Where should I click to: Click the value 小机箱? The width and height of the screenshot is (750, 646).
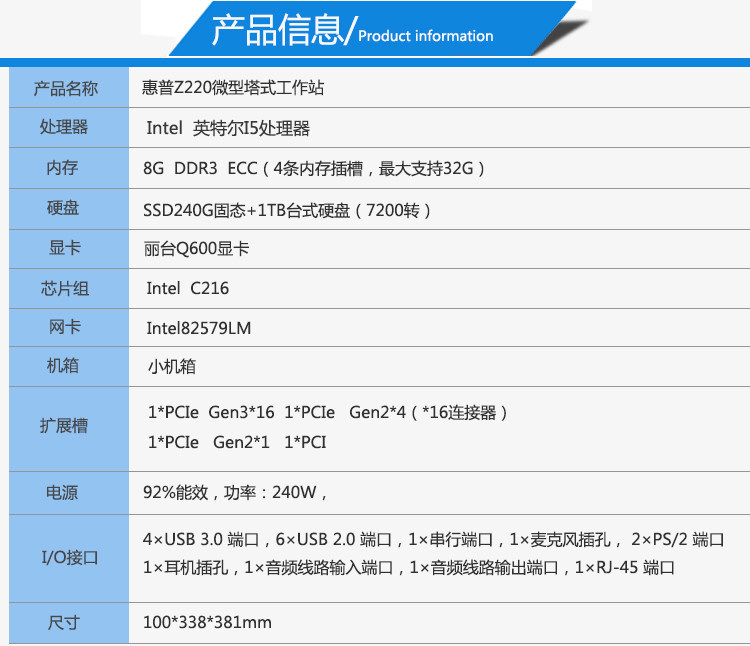pos(172,367)
